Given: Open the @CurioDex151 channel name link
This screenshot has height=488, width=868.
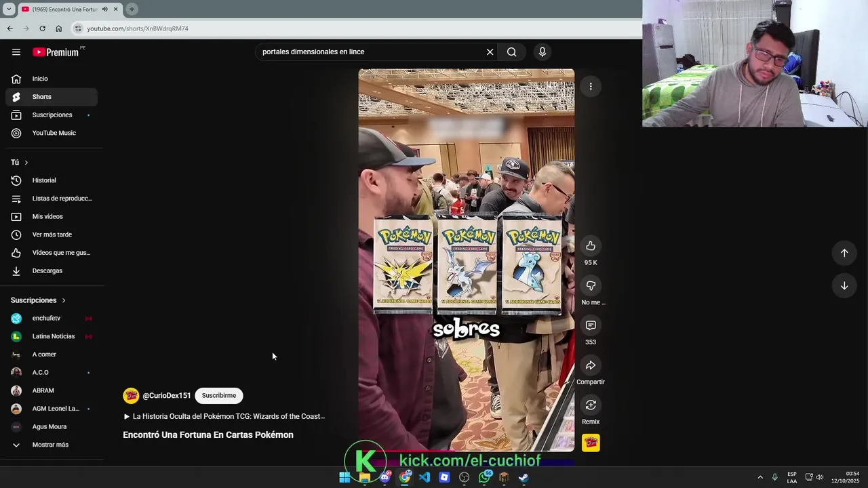Looking at the screenshot, I should (167, 396).
